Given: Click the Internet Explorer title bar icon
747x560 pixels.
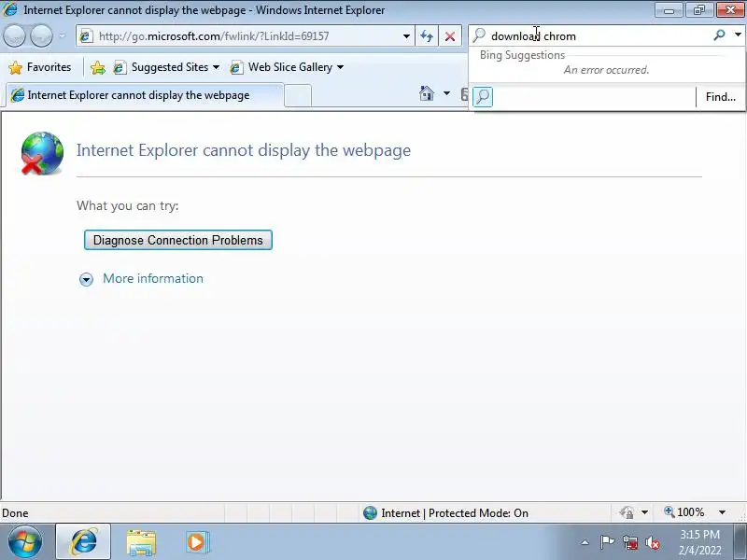Looking at the screenshot, I should click(x=9, y=9).
